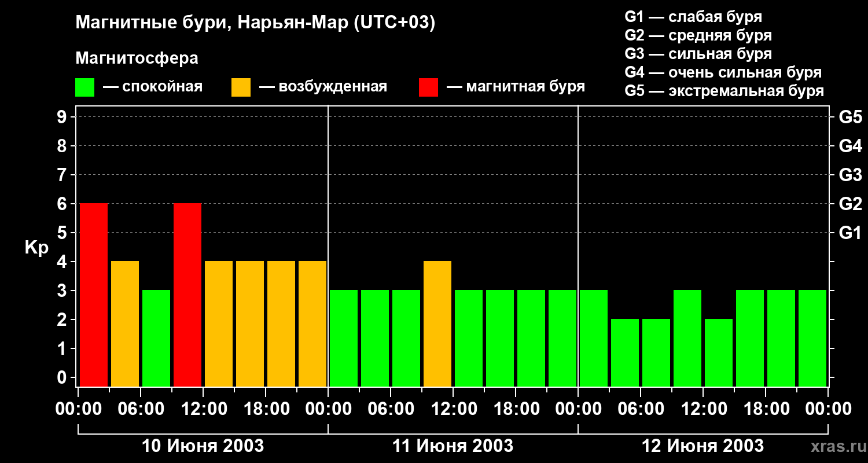
Task: Click the final 00:00 label at chart end
Action: (x=828, y=409)
